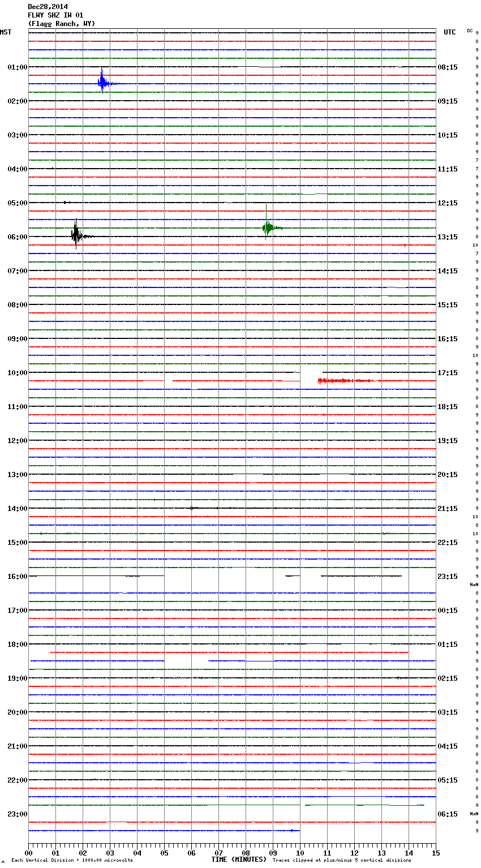Select the 03:00 MST time label
Image resolution: width=481 pixels, height=868 pixels.
[18, 135]
